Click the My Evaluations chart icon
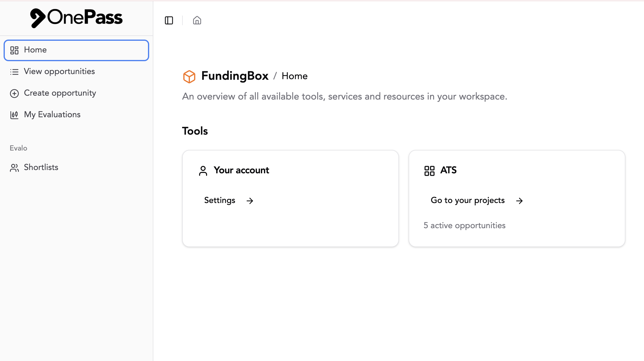The width and height of the screenshot is (644, 361). point(14,115)
